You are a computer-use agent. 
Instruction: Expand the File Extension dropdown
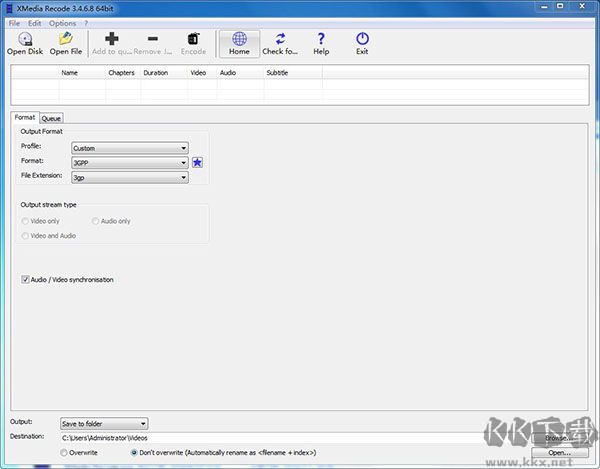pos(130,178)
